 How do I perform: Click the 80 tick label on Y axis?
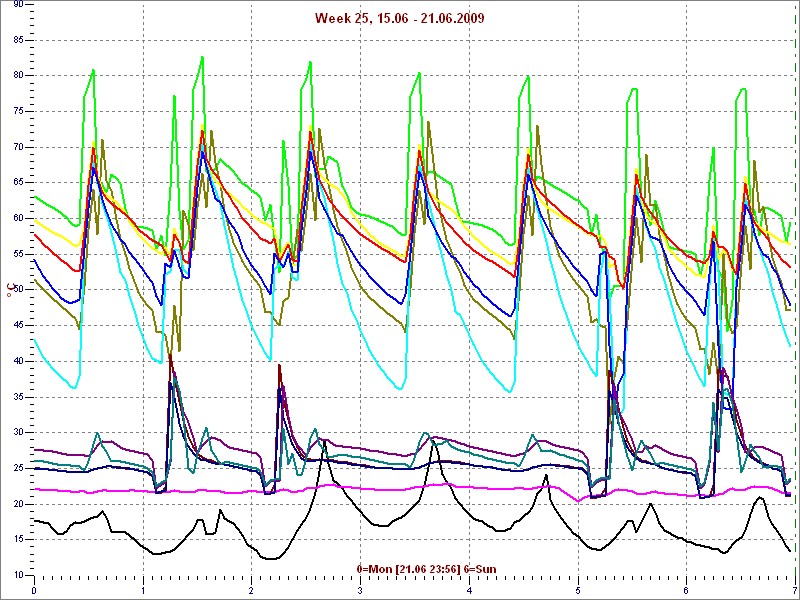tap(18, 75)
